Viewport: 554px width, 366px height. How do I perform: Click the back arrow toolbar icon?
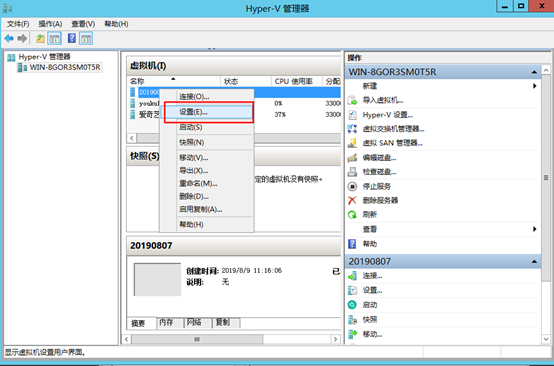pos(9,38)
